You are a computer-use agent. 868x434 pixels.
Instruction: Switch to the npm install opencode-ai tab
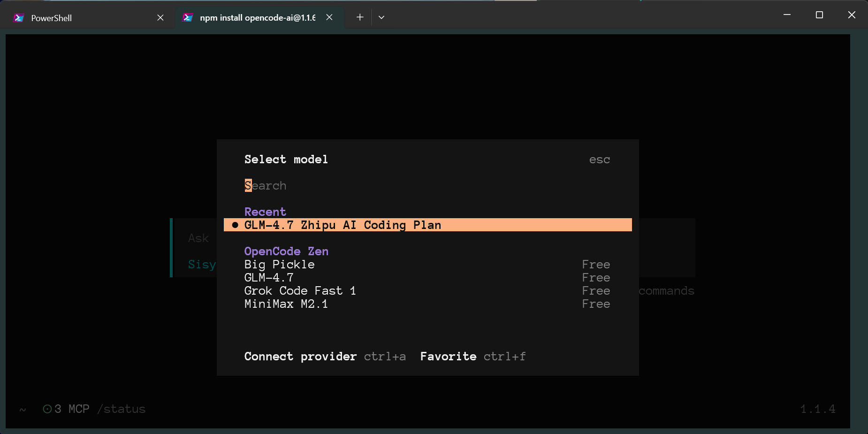[258, 17]
